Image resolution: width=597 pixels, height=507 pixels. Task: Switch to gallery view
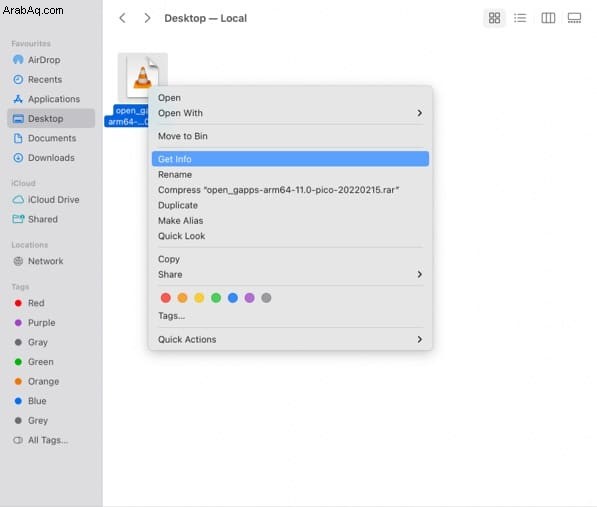(574, 18)
